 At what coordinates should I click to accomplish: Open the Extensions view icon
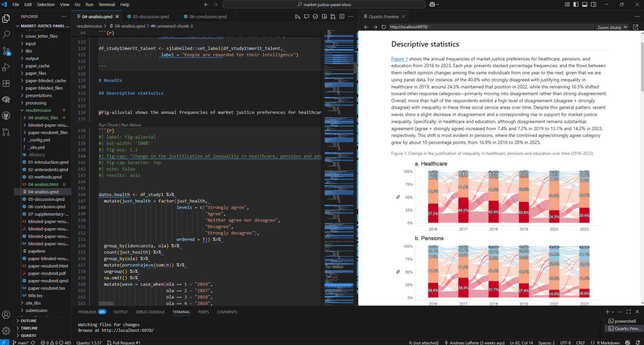[x=6, y=83]
